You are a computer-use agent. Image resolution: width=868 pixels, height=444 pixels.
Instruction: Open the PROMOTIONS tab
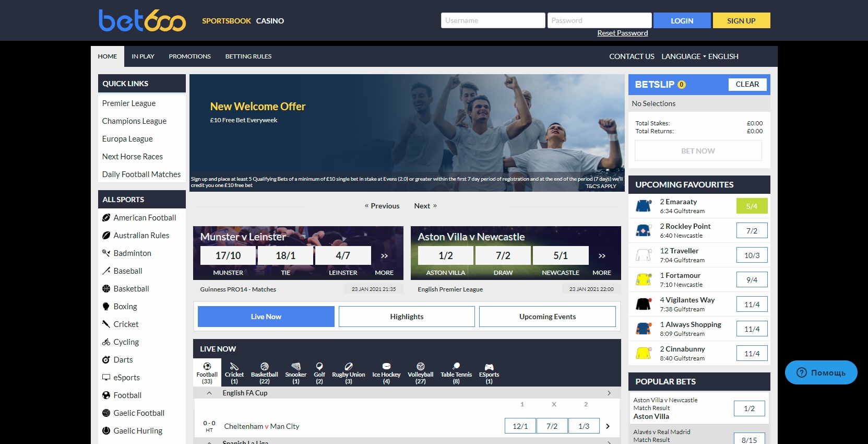click(190, 56)
